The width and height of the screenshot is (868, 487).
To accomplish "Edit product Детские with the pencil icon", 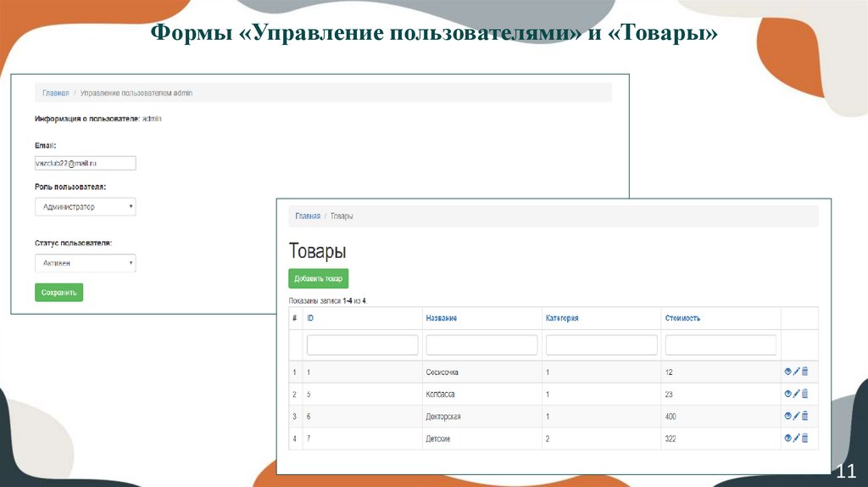I will [796, 439].
